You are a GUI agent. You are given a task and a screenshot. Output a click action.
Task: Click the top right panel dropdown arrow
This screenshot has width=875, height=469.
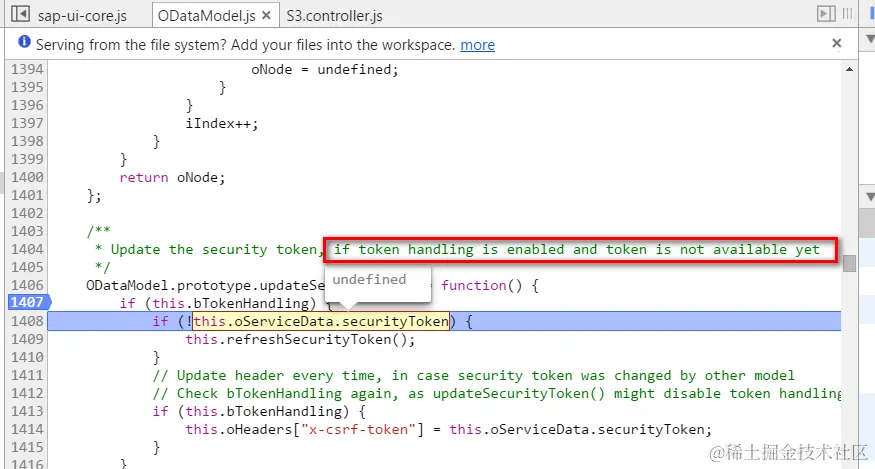click(869, 39)
